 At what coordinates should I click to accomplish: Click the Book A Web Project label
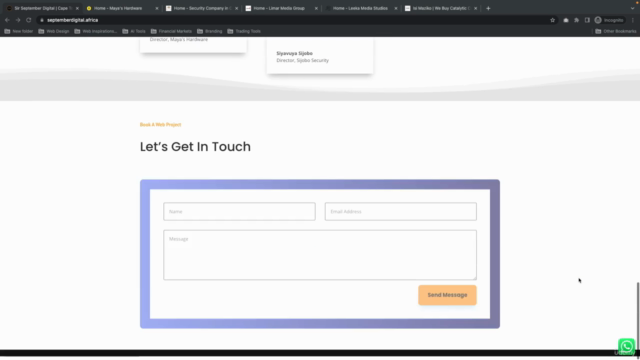(x=160, y=124)
